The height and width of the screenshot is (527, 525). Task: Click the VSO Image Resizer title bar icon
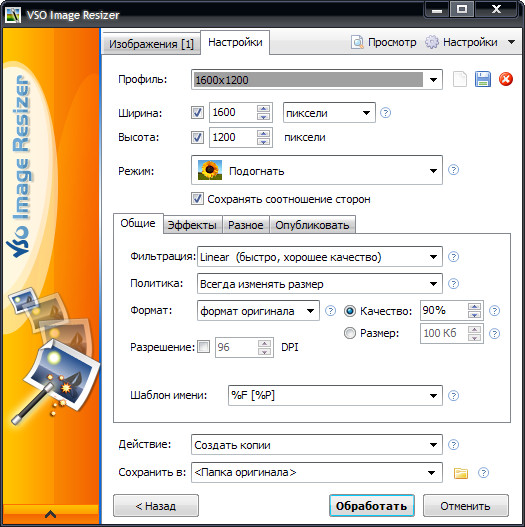[13, 15]
